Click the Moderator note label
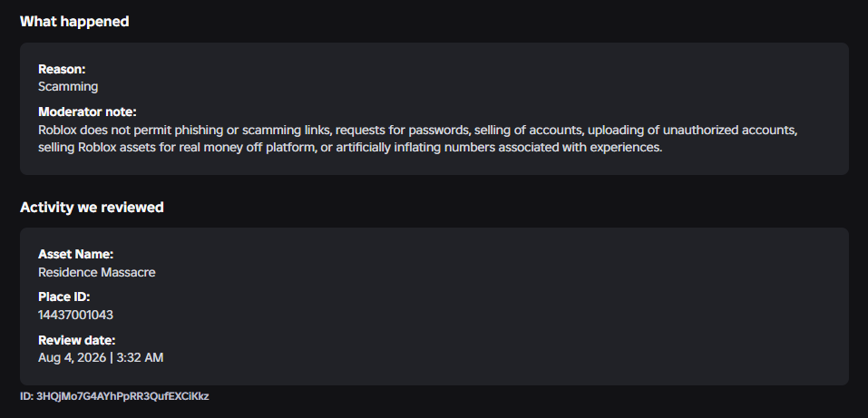This screenshot has height=418, width=868. (x=87, y=112)
